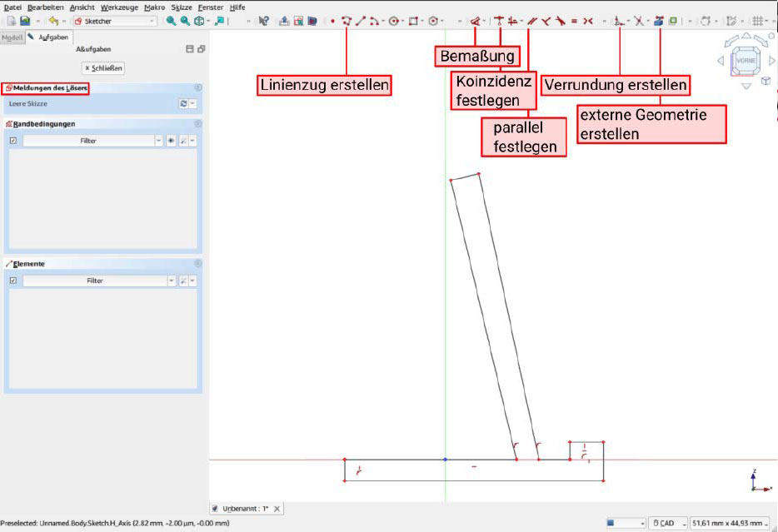Select the fillet (Verrundung) tool
The width and height of the screenshot is (778, 532).
pos(619,21)
